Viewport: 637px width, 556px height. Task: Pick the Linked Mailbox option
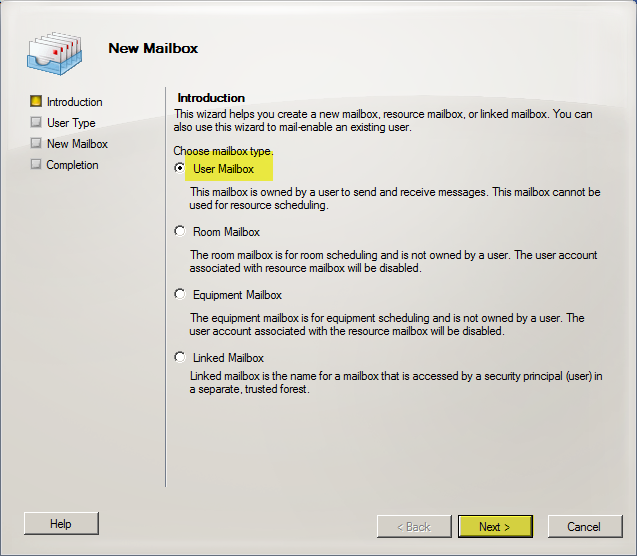click(180, 357)
